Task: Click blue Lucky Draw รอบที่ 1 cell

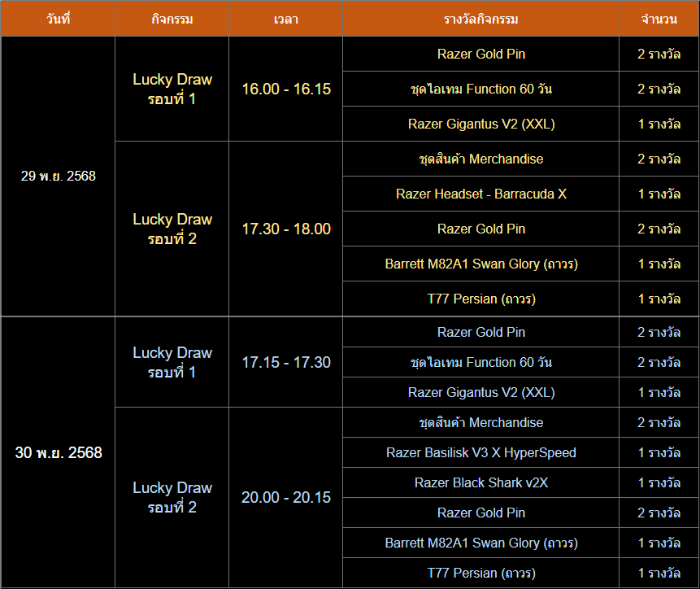Action: (x=172, y=362)
